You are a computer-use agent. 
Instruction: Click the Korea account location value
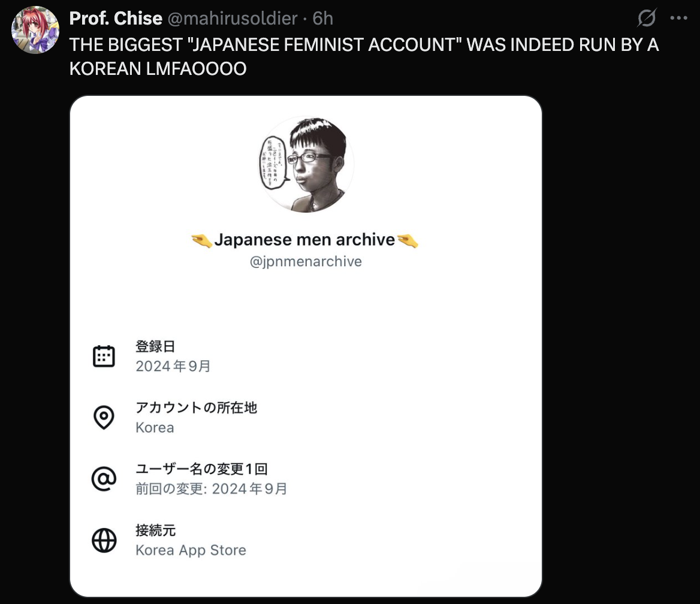point(155,428)
